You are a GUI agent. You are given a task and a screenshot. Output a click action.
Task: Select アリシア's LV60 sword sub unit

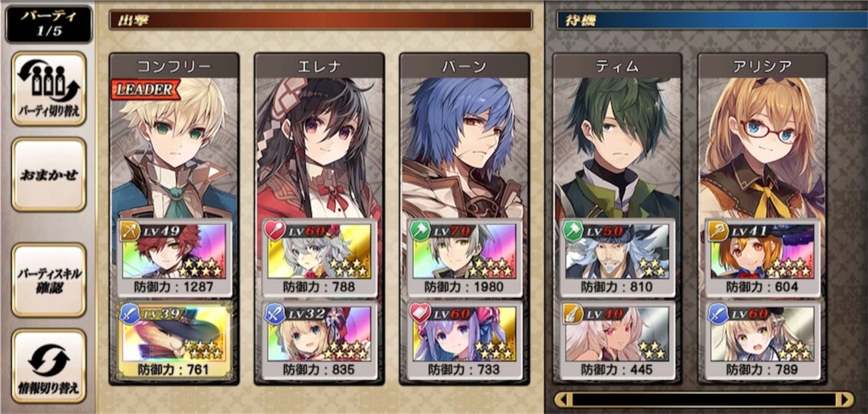coord(762,340)
